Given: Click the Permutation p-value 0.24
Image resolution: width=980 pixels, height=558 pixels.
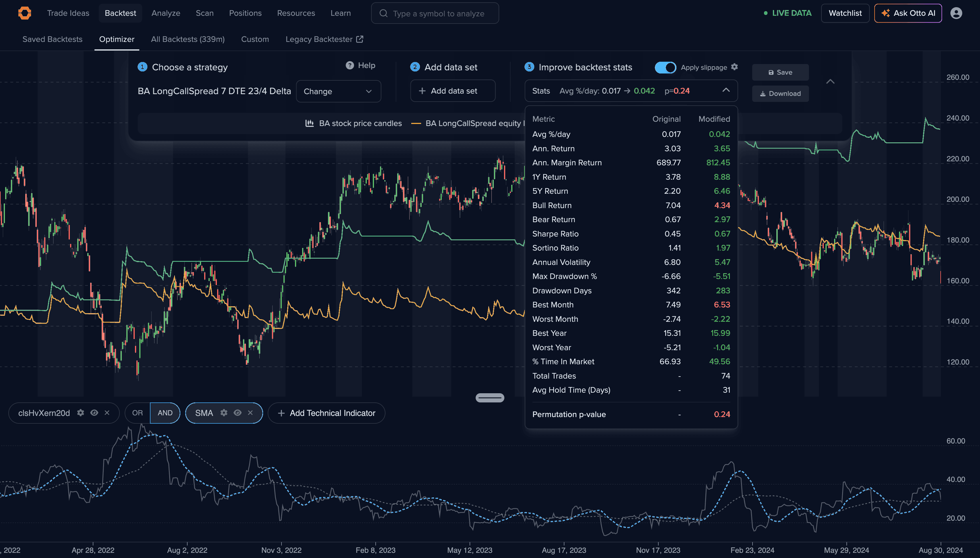Looking at the screenshot, I should (x=722, y=414).
